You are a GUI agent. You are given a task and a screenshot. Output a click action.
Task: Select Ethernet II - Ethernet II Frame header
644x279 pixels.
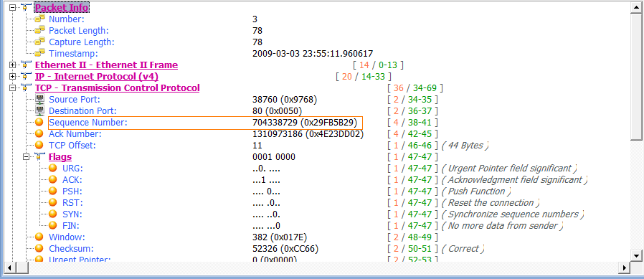pos(106,65)
